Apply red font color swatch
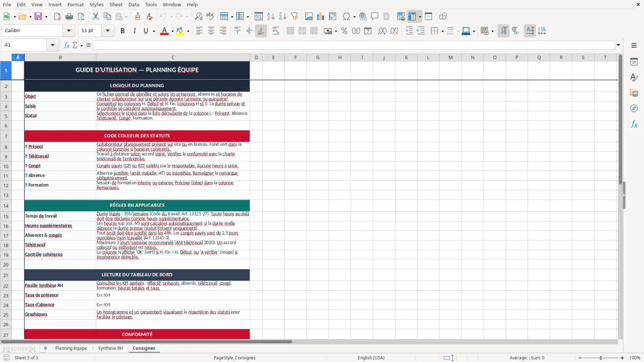The width and height of the screenshot is (644, 362). tap(164, 31)
